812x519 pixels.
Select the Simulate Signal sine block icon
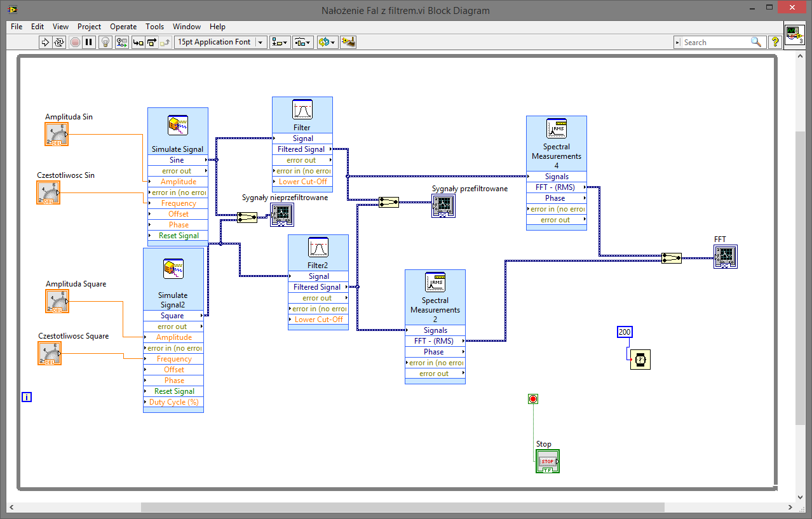[177, 125]
